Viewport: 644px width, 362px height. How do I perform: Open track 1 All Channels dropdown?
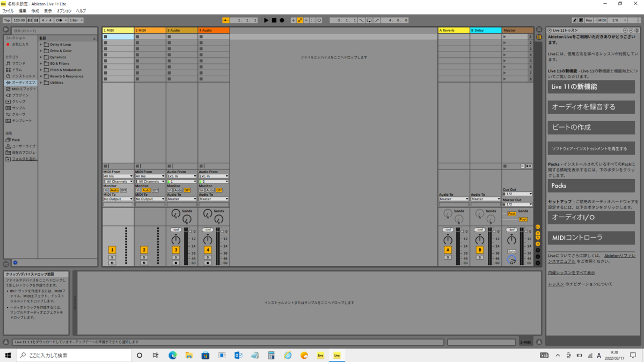[118, 182]
